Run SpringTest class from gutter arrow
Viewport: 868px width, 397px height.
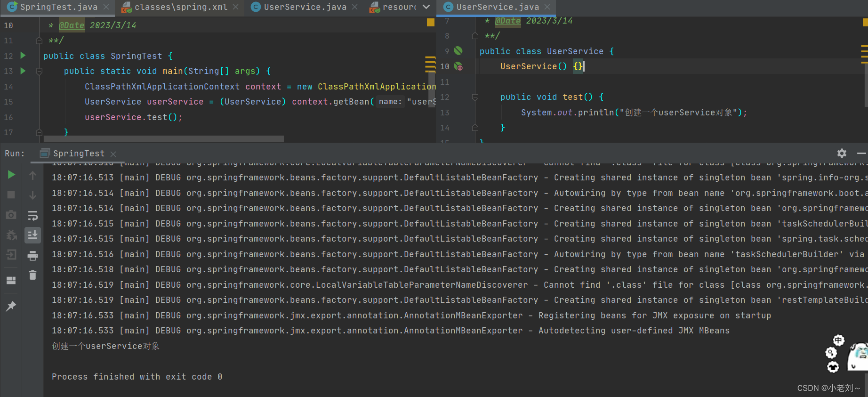[x=23, y=56]
